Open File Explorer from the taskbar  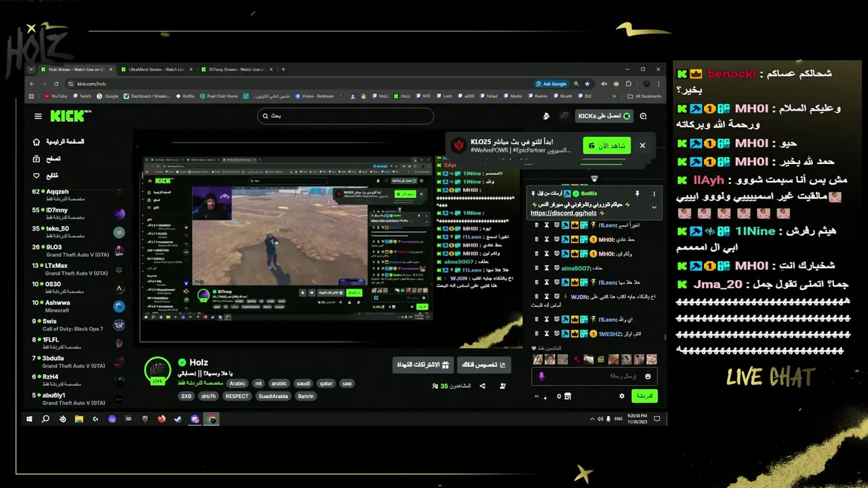coord(79,420)
